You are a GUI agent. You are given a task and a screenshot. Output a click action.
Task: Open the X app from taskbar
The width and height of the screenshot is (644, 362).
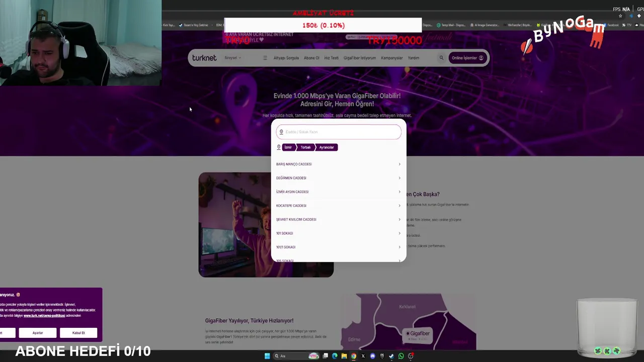(363, 356)
